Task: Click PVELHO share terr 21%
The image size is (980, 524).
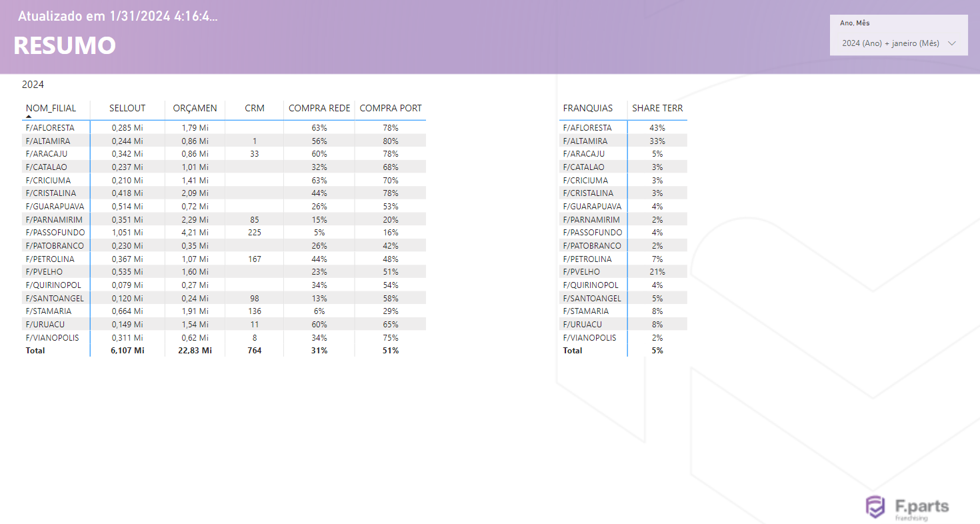Action: [657, 271]
